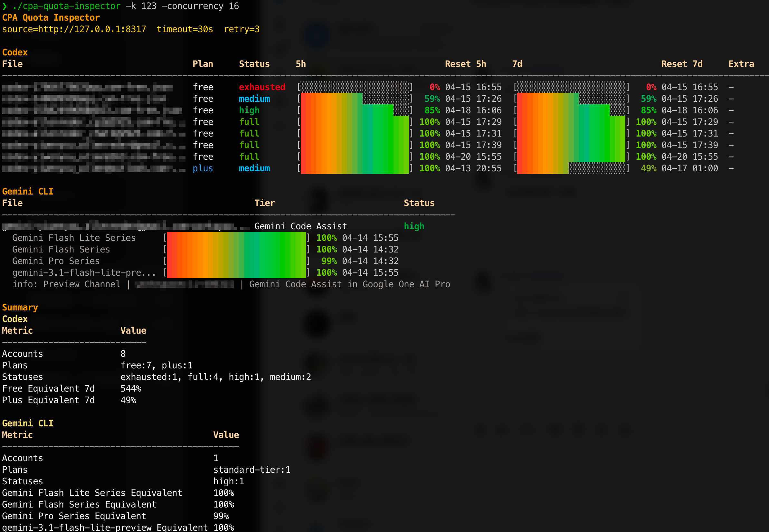
Task: Click the 04-20 15:55 time under Reset 7d
Action: (x=689, y=157)
